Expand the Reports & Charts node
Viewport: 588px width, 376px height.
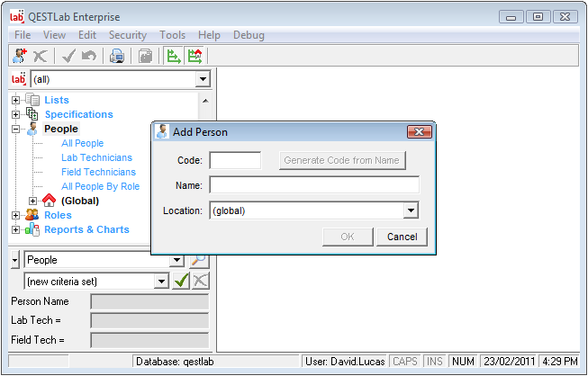pos(15,229)
